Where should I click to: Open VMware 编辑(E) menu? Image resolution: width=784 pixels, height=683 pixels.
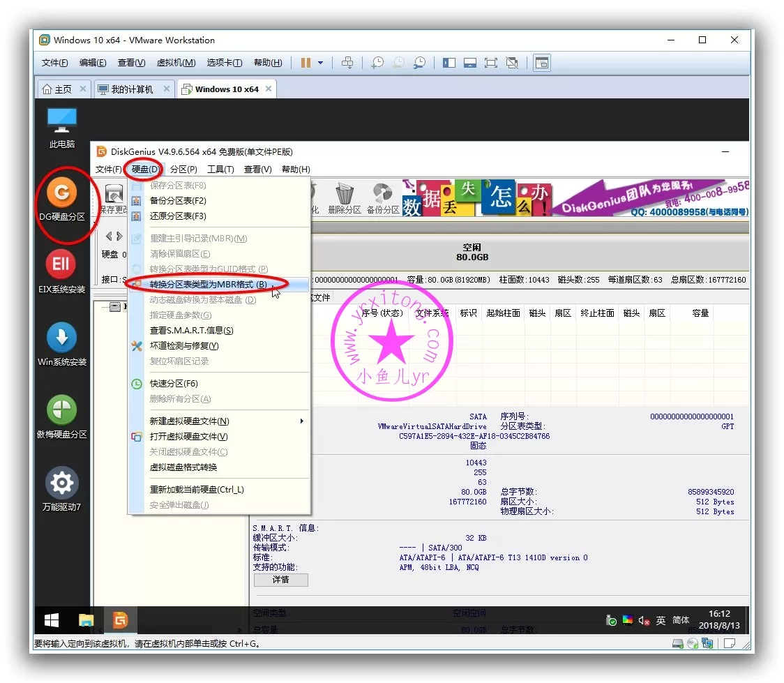click(x=93, y=63)
